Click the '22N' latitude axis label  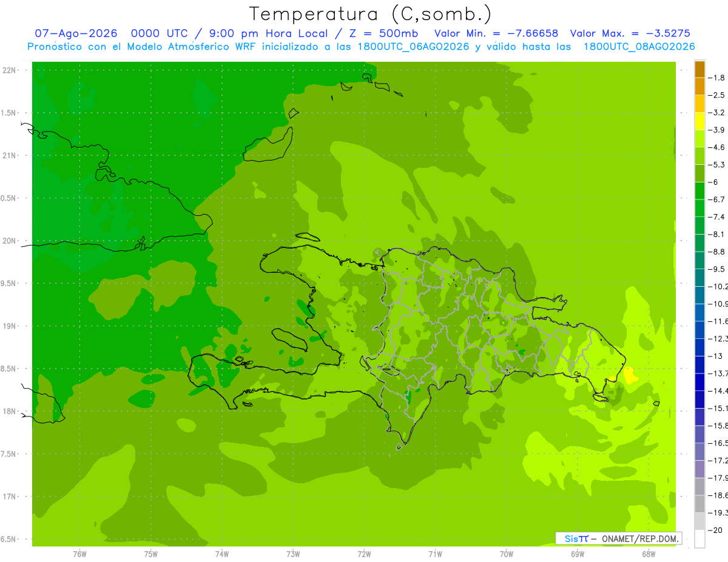(x=10, y=70)
